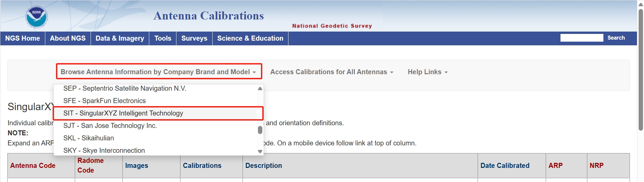This screenshot has width=644, height=182.
Task: Click the Antenna Code column header link
Action: click(x=33, y=166)
